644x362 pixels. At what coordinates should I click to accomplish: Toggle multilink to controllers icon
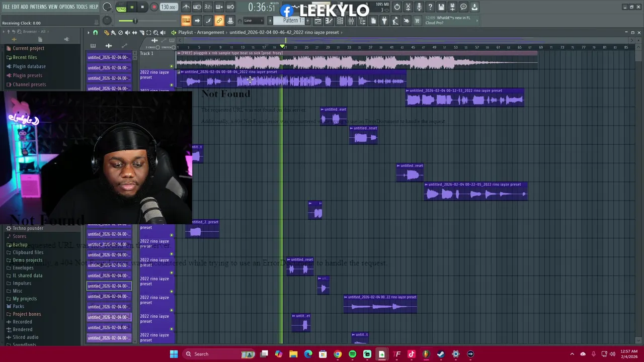tap(219, 21)
